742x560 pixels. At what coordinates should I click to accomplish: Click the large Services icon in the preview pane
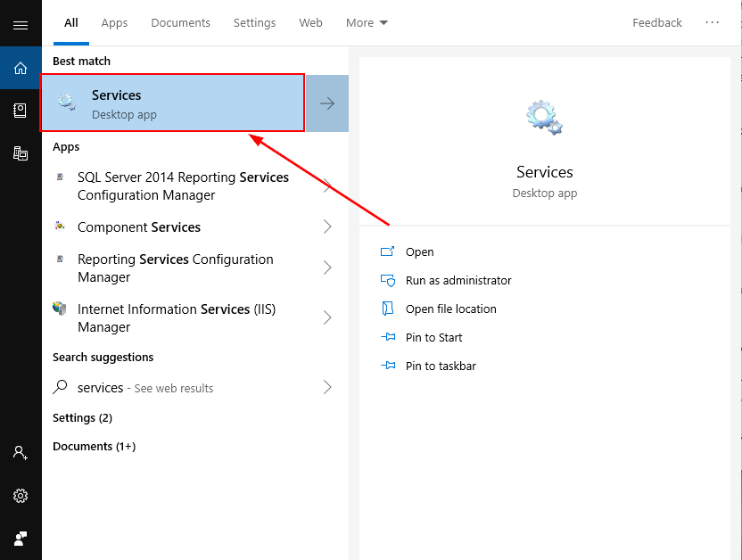point(545,118)
